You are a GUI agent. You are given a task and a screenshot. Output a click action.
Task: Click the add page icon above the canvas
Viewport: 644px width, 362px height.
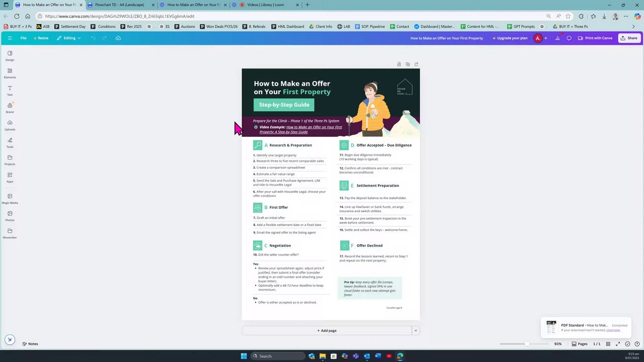pos(416,64)
